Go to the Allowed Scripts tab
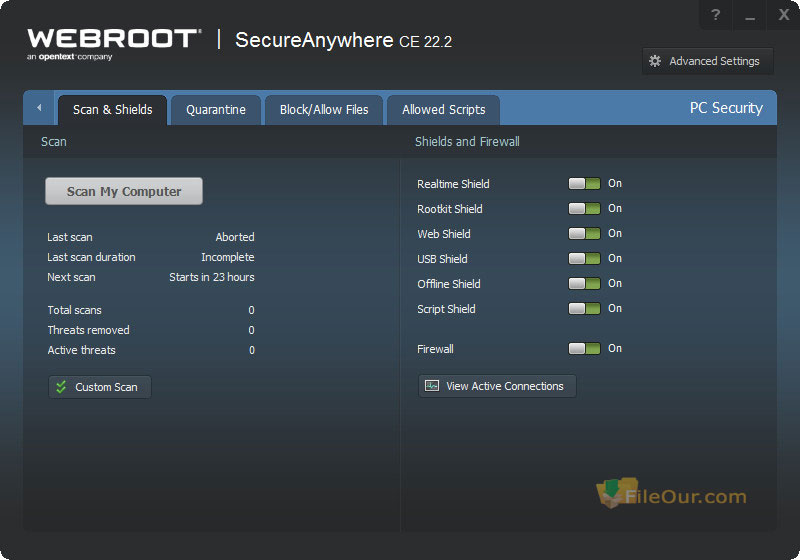The image size is (800, 560). coord(443,110)
